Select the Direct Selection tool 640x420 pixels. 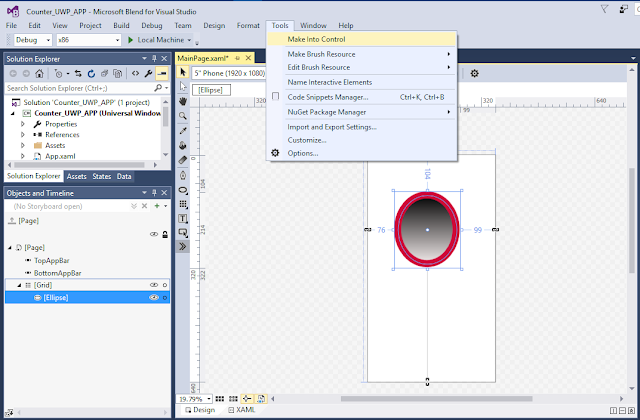[183, 87]
